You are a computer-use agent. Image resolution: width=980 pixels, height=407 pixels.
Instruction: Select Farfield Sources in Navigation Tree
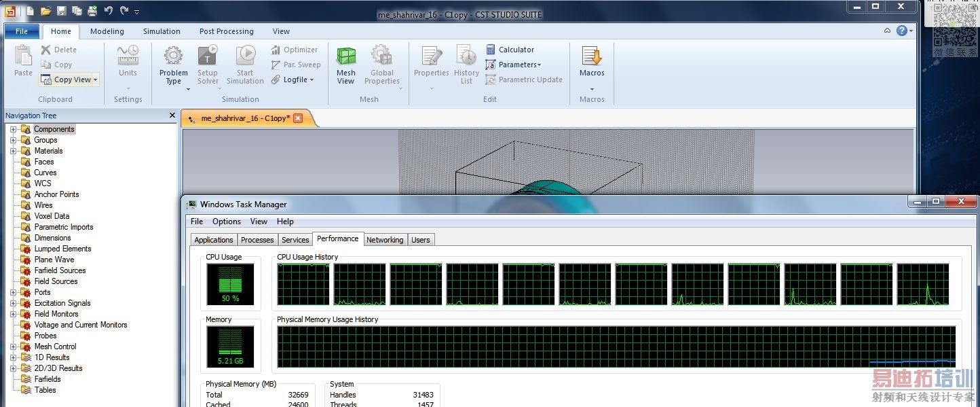click(60, 270)
